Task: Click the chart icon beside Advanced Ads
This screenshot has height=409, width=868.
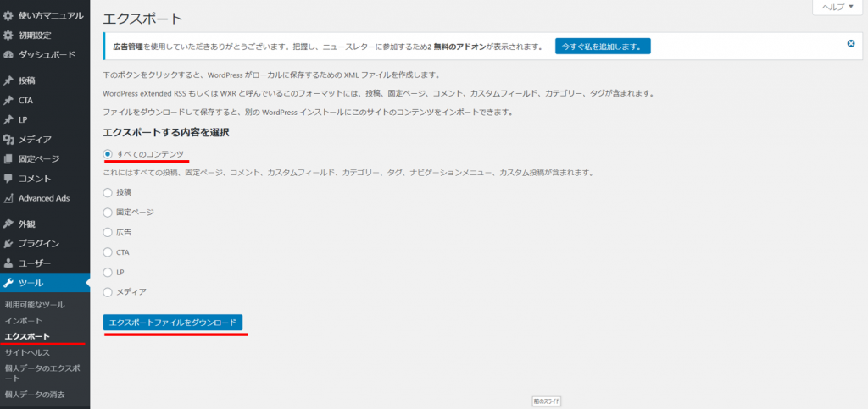Action: [x=8, y=198]
